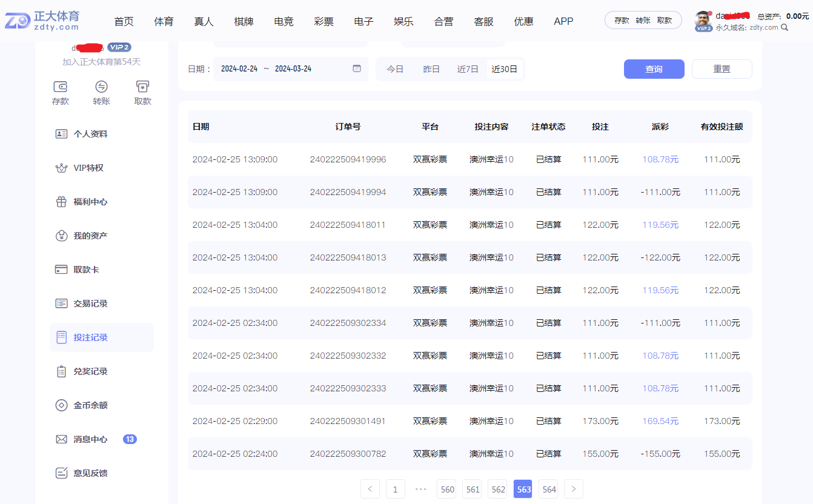The image size is (813, 504).
Task: Go to page 561
Action: (x=473, y=489)
